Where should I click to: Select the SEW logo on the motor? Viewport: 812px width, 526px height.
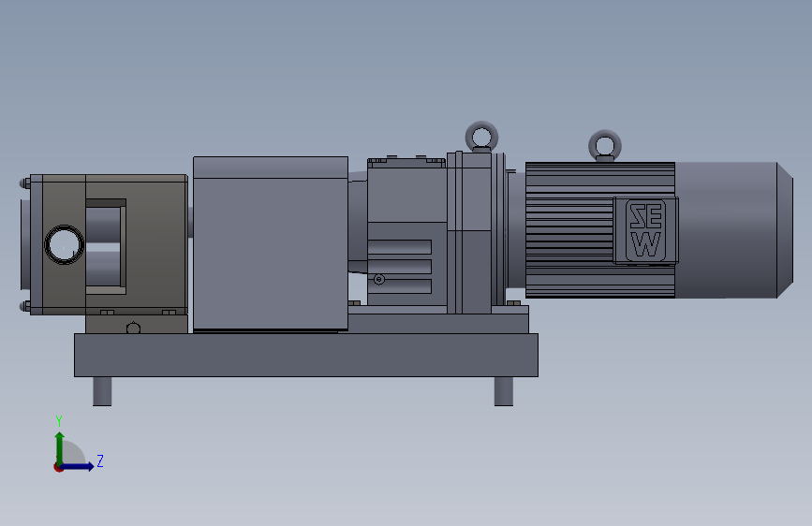click(x=646, y=230)
